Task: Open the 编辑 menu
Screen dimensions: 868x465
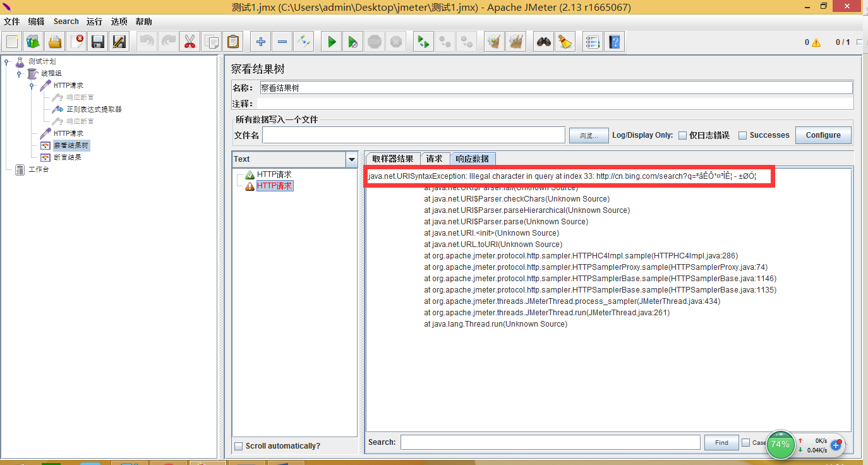Action: (x=36, y=21)
